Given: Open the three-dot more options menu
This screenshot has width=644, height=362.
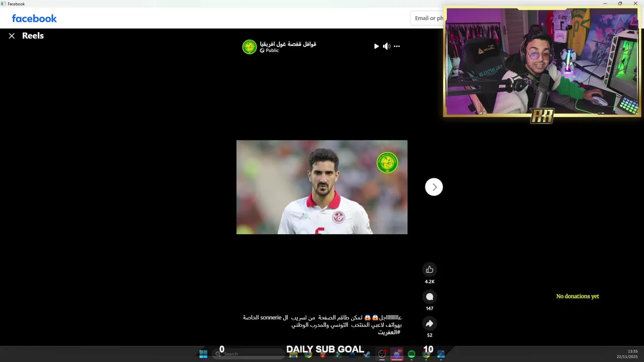Looking at the screenshot, I should click(x=397, y=46).
